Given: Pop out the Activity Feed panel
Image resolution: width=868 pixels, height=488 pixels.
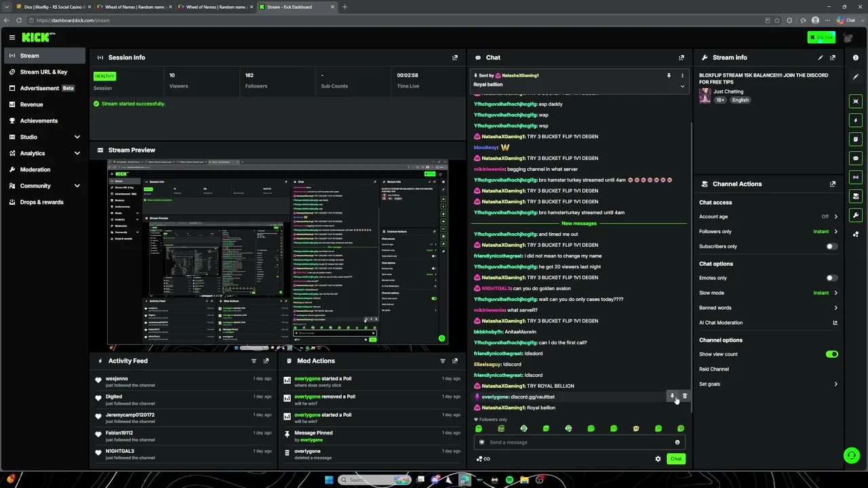Looking at the screenshot, I should tap(266, 361).
